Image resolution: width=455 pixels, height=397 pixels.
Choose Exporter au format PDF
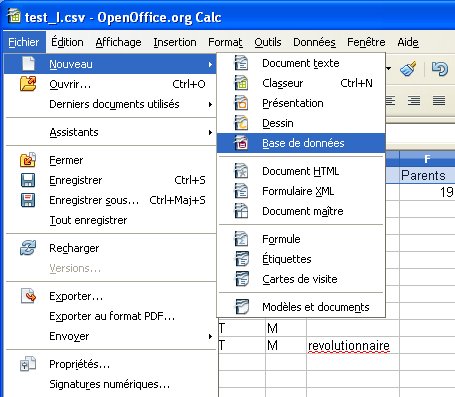point(112,316)
